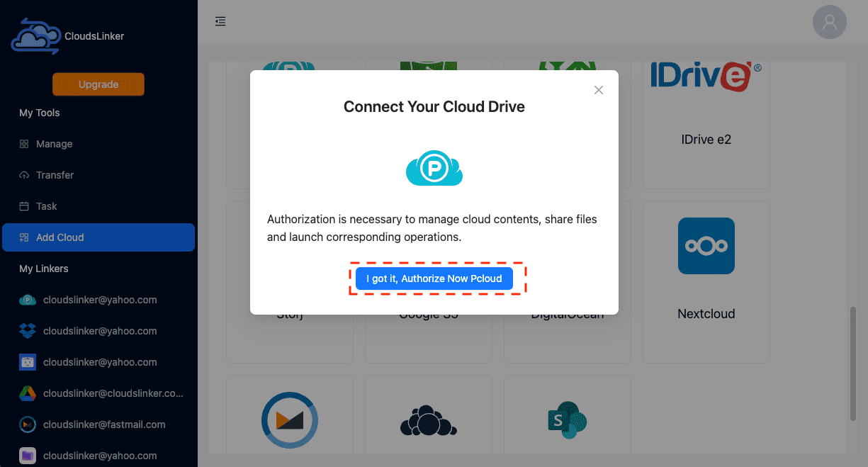Click the page vertical scrollbar
Image resolution: width=868 pixels, height=467 pixels.
853,364
